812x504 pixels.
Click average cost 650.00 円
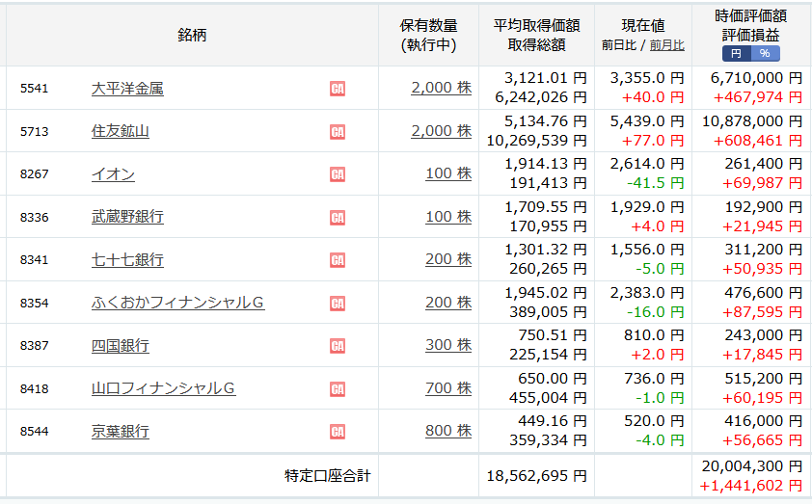(553, 379)
